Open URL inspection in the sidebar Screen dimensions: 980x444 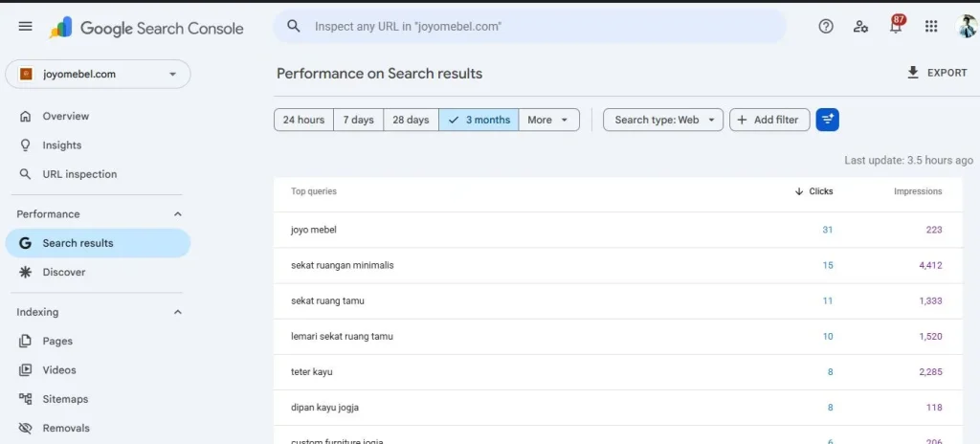98,174
